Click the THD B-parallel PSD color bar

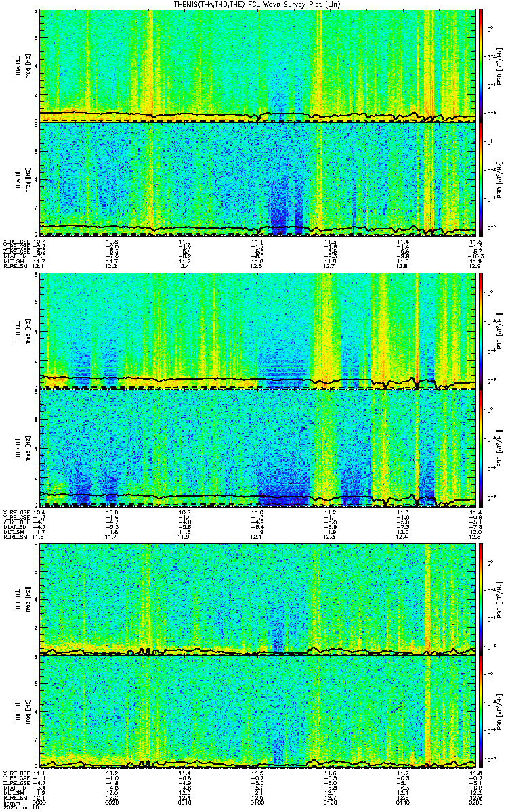(481, 448)
